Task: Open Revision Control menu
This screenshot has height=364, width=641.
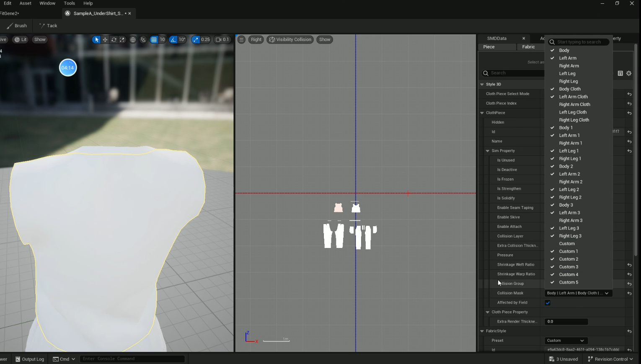Action: (610, 359)
